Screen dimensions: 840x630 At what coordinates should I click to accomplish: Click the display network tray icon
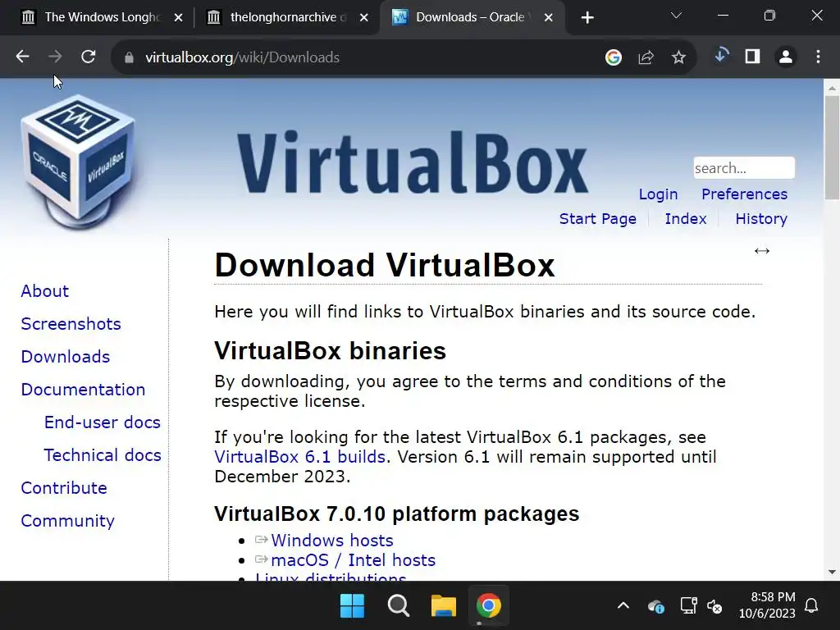pyautogui.click(x=688, y=606)
